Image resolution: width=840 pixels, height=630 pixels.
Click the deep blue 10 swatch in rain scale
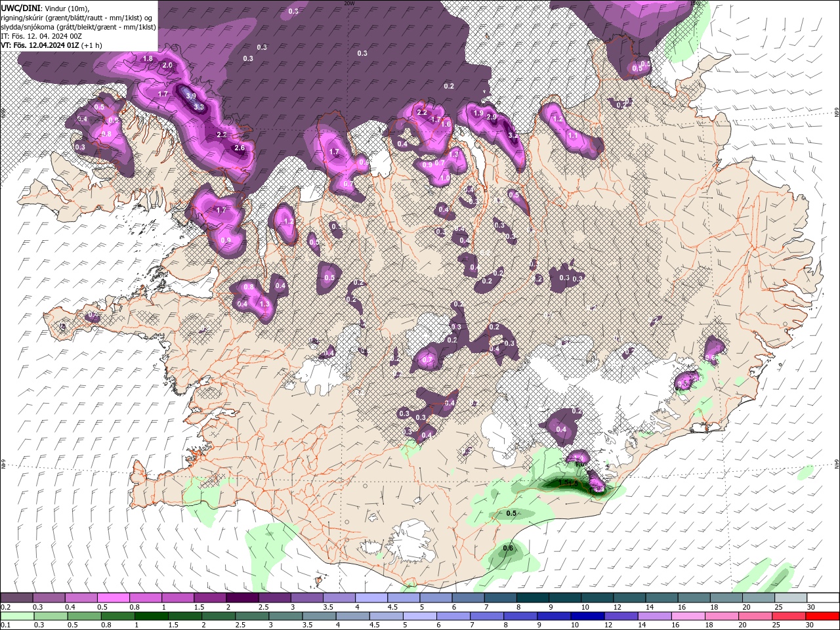point(587,616)
